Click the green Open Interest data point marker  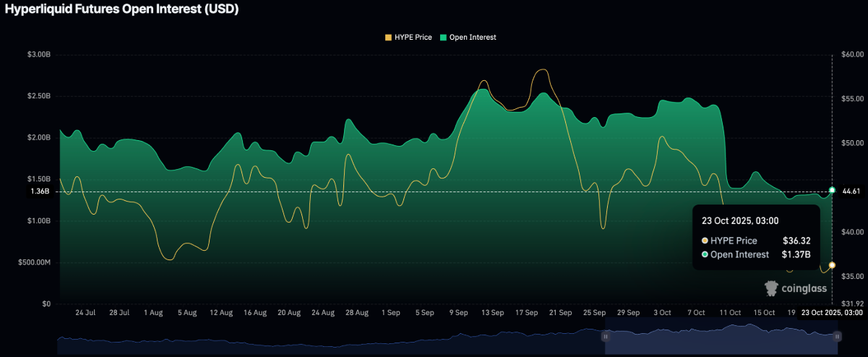coord(832,190)
